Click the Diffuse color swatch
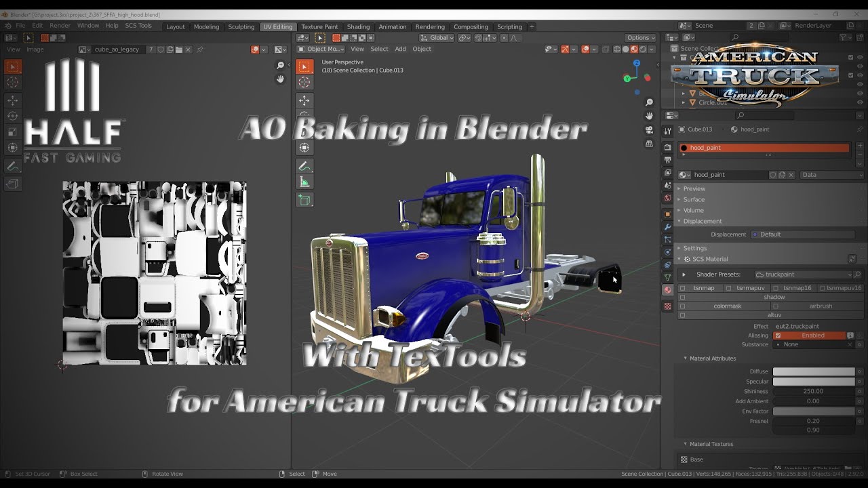This screenshot has height=488, width=868. [814, 371]
